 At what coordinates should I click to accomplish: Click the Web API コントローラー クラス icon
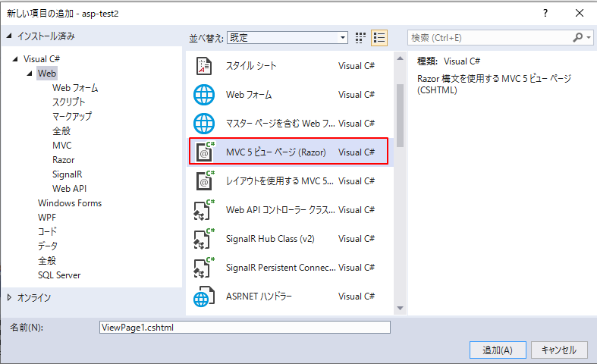pyautogui.click(x=204, y=209)
